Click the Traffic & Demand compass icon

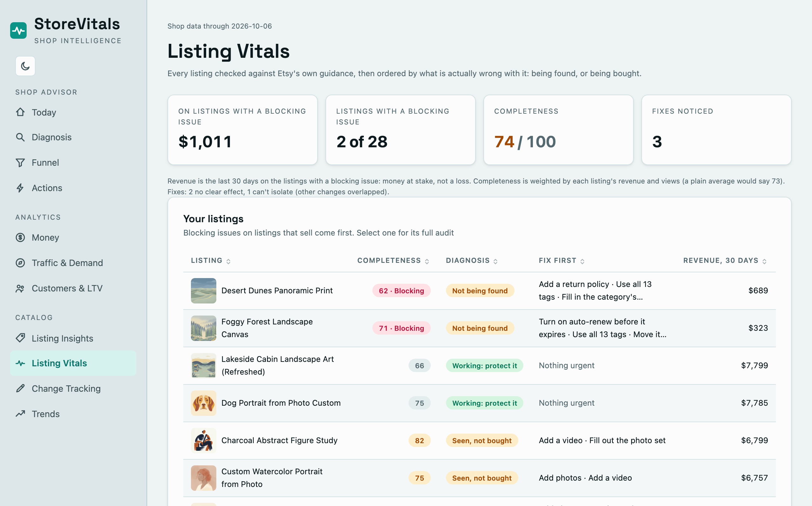20,263
